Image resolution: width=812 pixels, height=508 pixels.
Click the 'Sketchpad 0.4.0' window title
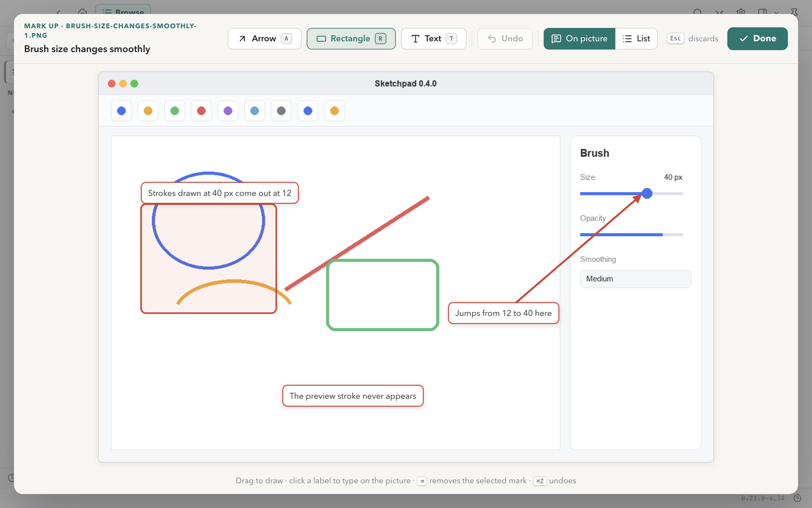pos(405,83)
